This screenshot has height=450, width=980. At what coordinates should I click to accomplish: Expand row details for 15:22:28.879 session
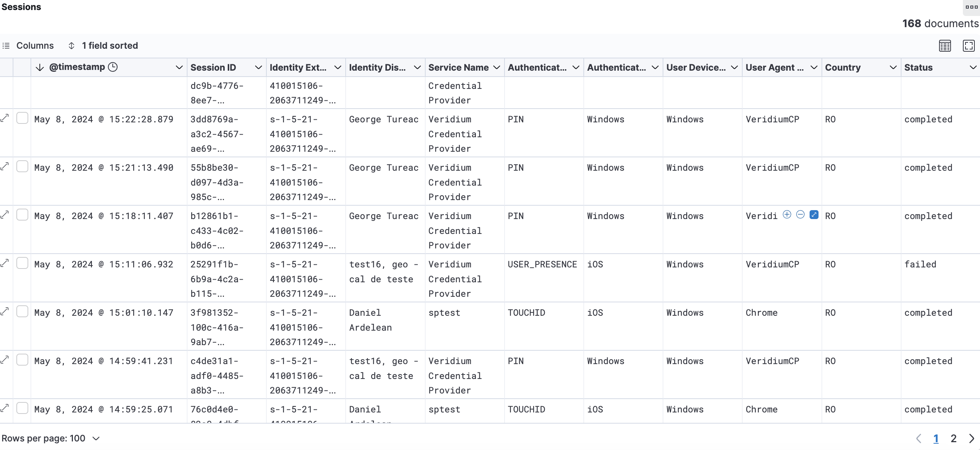(5, 118)
